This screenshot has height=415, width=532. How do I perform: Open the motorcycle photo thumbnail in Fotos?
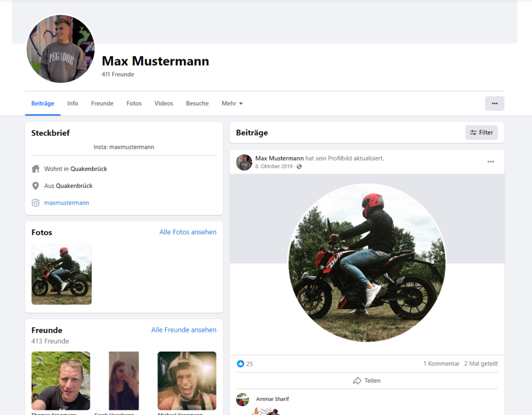tap(61, 274)
